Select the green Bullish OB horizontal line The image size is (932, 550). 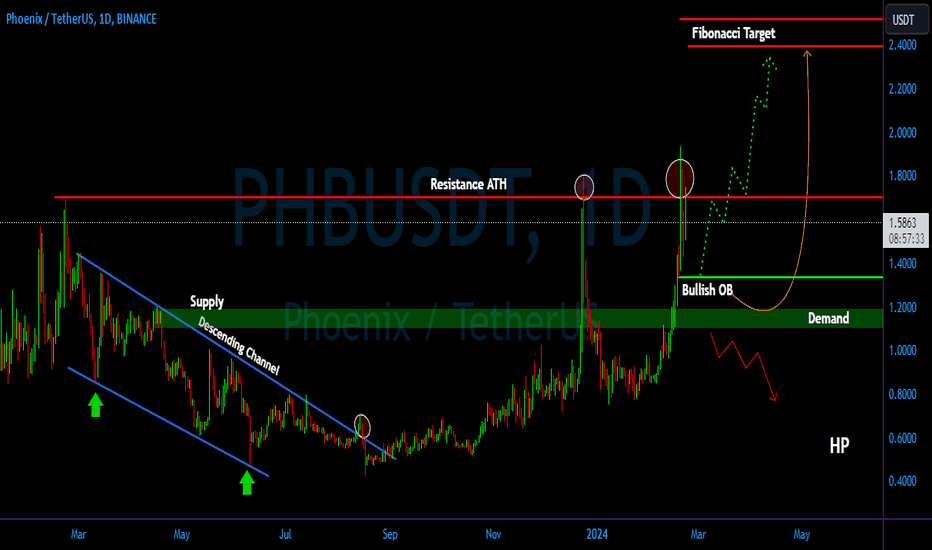pos(780,277)
